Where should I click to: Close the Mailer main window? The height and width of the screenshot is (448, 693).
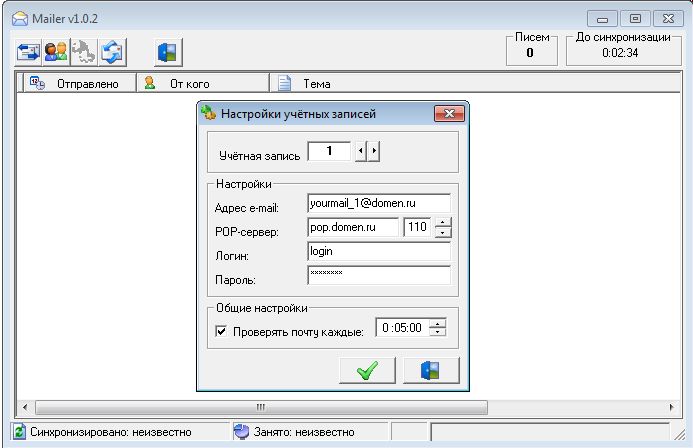click(x=668, y=19)
